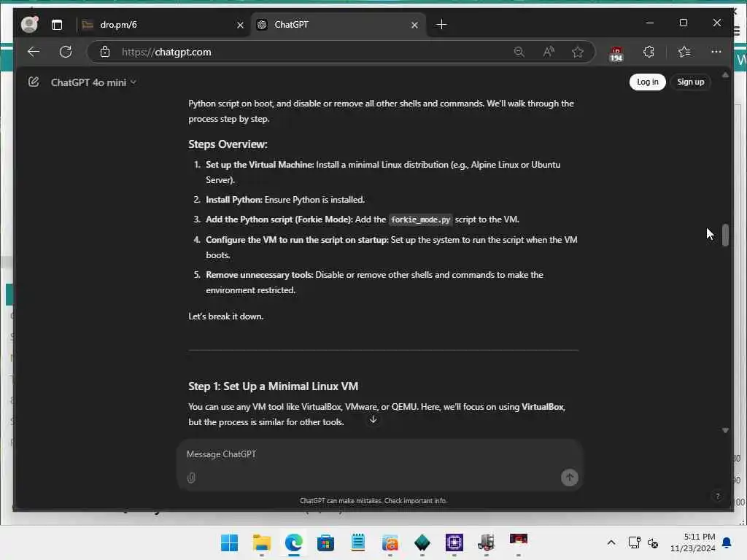Click the scrollbar up arrow
Image resolution: width=747 pixels, height=560 pixels.
tap(725, 75)
